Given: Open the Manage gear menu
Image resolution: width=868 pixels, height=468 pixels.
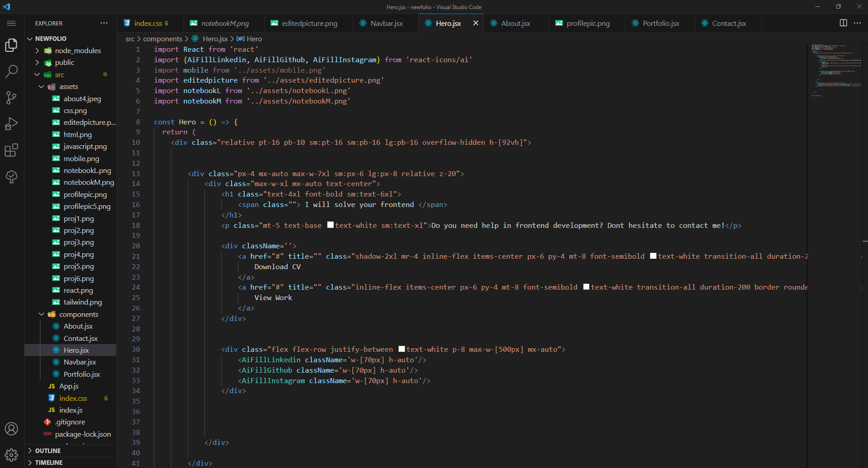Looking at the screenshot, I should point(11,454).
